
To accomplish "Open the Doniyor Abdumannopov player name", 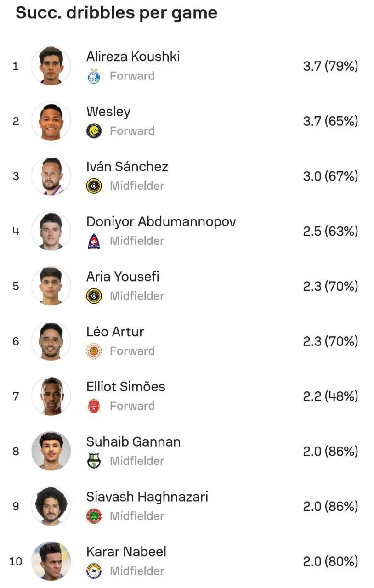I will [x=161, y=222].
